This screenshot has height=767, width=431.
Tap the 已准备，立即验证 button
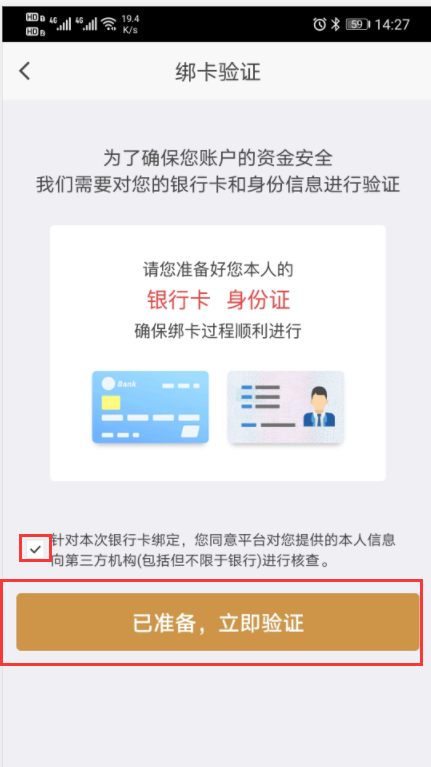218,622
